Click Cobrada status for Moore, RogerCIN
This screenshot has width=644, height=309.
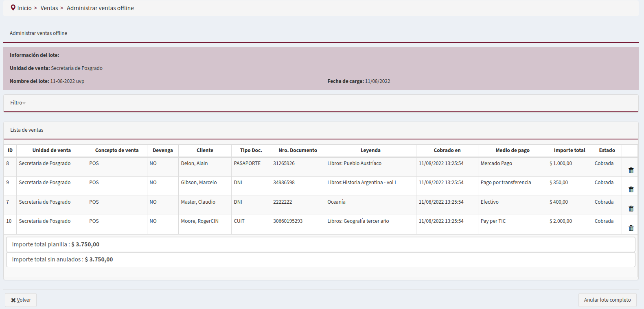pos(604,221)
